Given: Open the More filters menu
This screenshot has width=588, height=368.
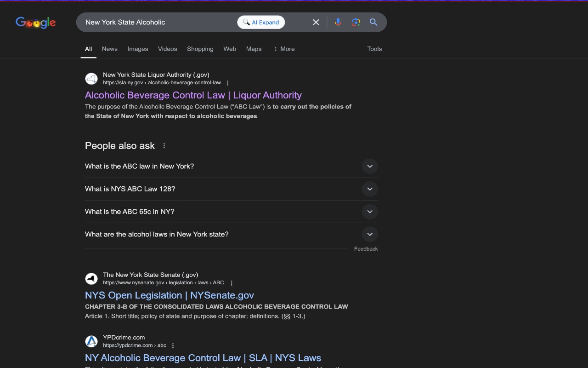Looking at the screenshot, I should point(284,49).
